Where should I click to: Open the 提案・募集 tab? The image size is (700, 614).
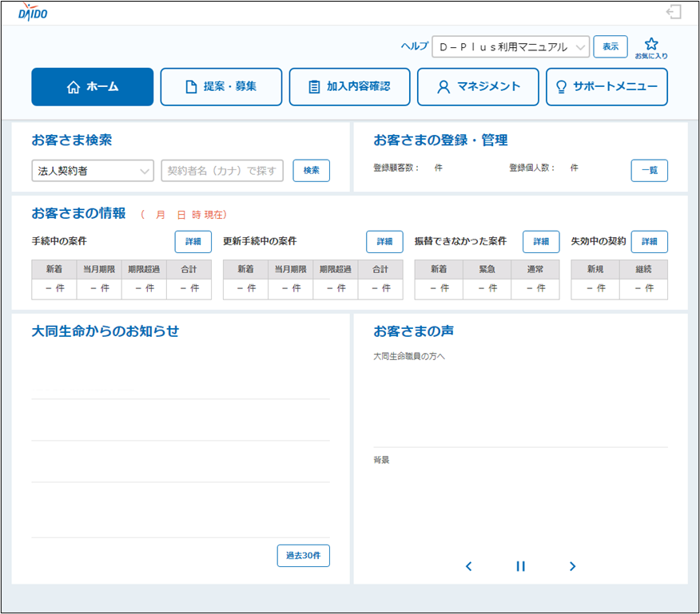pos(221,86)
